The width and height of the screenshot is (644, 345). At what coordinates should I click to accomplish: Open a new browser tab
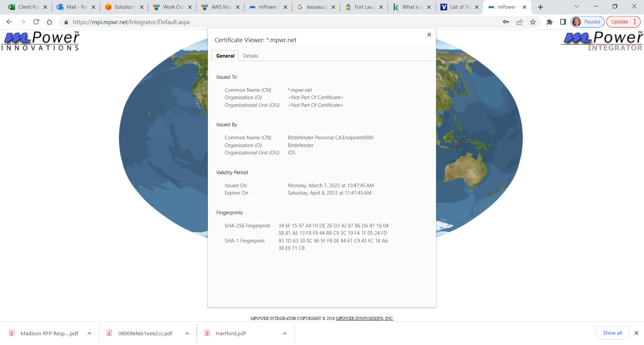[x=540, y=7]
